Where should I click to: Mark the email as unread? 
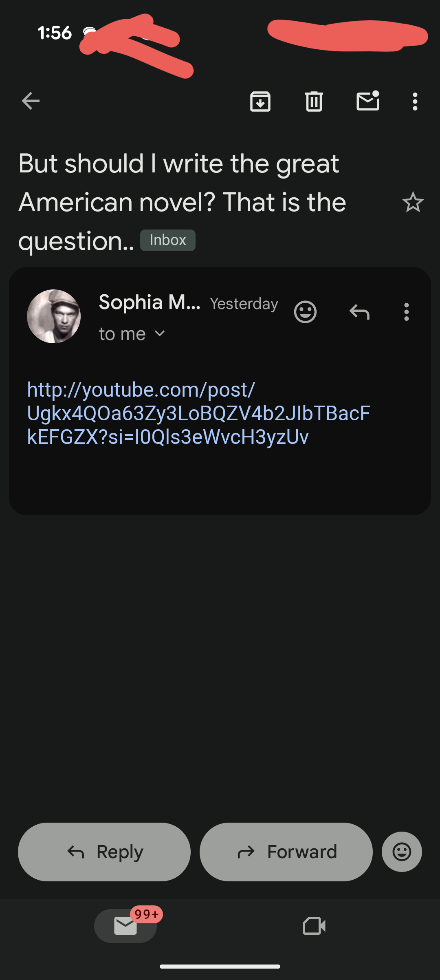tap(368, 101)
